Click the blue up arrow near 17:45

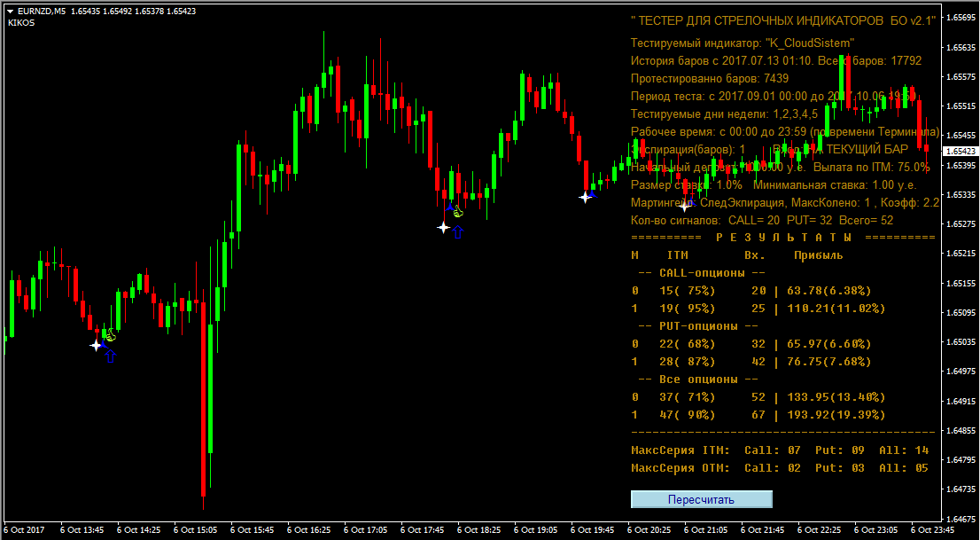[457, 232]
